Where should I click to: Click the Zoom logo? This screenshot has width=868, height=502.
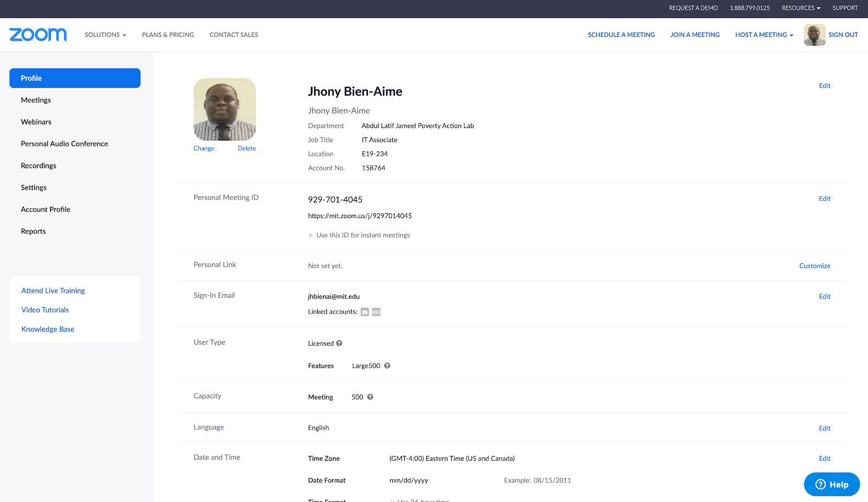point(38,34)
